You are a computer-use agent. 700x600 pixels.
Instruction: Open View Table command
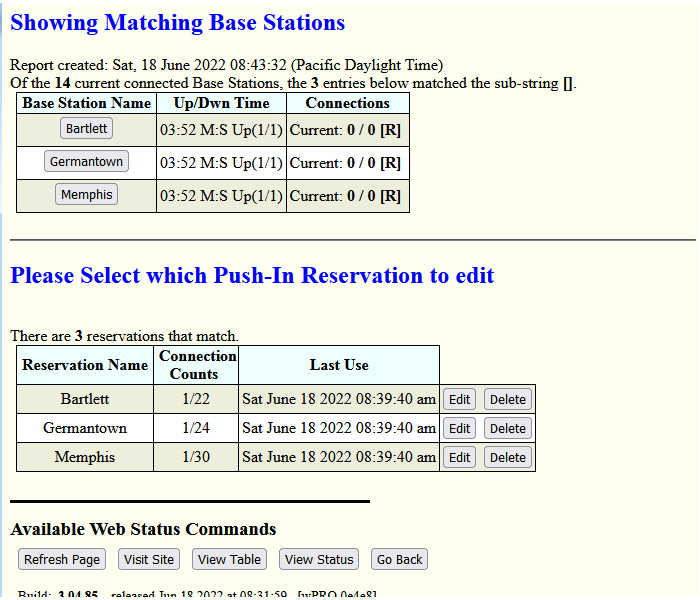pyautogui.click(x=229, y=560)
